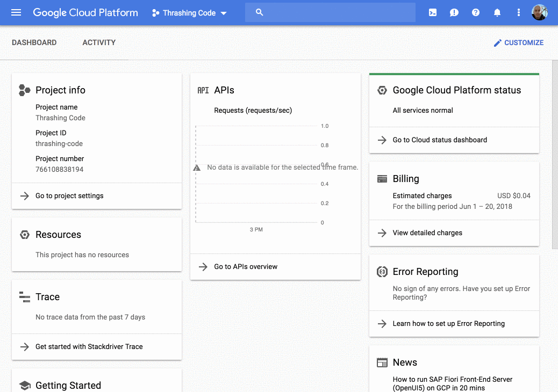
Task: Click the estimated charges USD $0.04 value
Action: 513,196
